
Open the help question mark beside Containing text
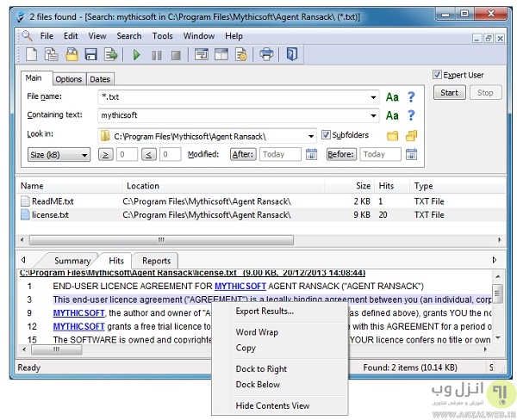[x=412, y=115]
